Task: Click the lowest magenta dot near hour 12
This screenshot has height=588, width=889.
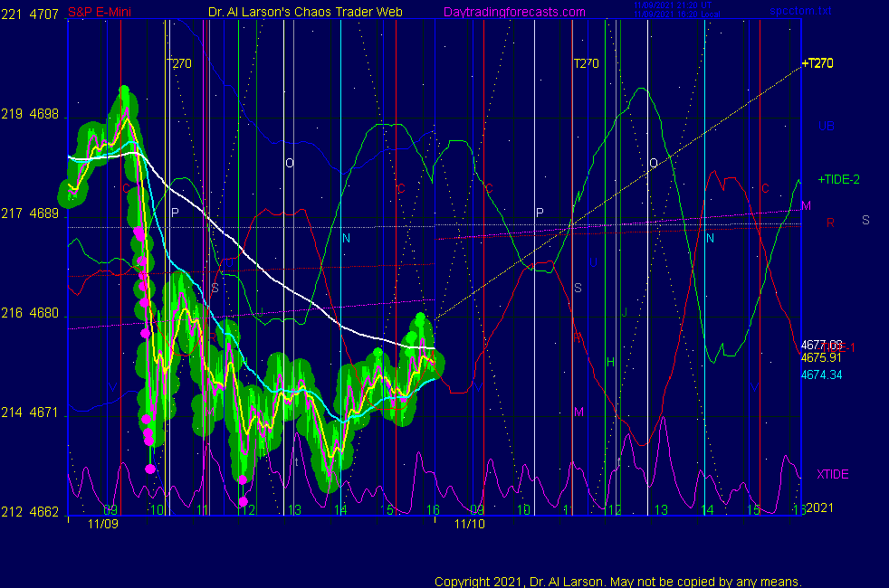Action: [244, 501]
